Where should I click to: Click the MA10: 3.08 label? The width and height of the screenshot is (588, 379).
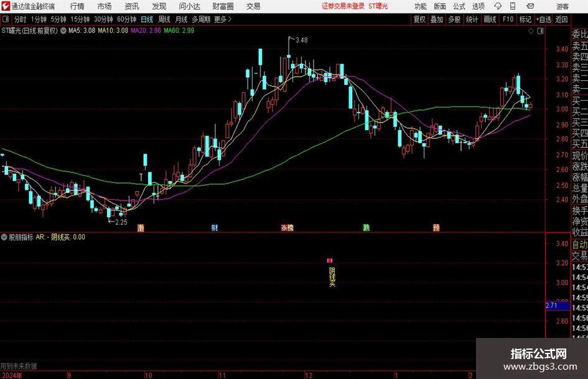pyautogui.click(x=113, y=30)
